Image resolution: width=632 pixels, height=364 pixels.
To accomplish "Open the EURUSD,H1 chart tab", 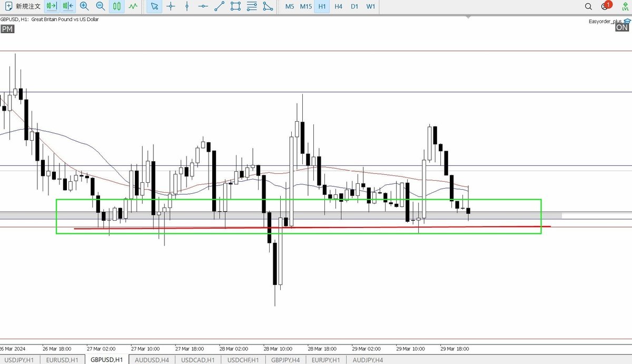I will pos(62,360).
